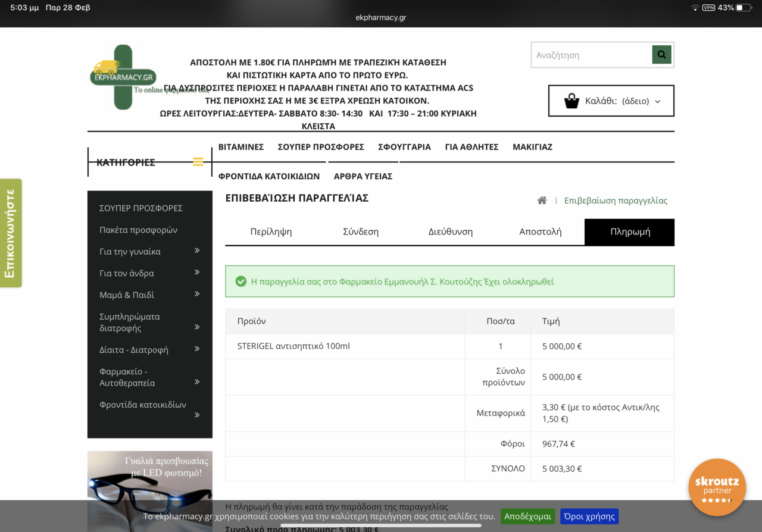Open ΓΙΑ ΑΘΛΗΤΕΣ menu item
This screenshot has height=532, width=762.
click(471, 147)
